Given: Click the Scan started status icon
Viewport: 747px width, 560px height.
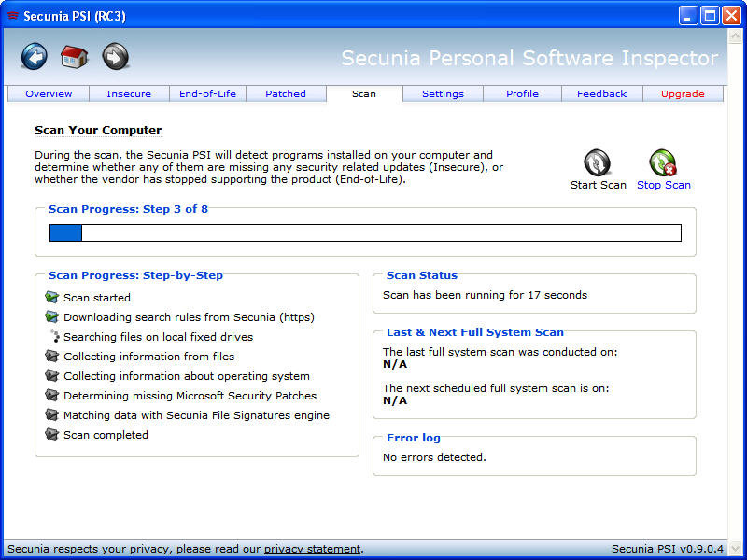Looking at the screenshot, I should (52, 298).
